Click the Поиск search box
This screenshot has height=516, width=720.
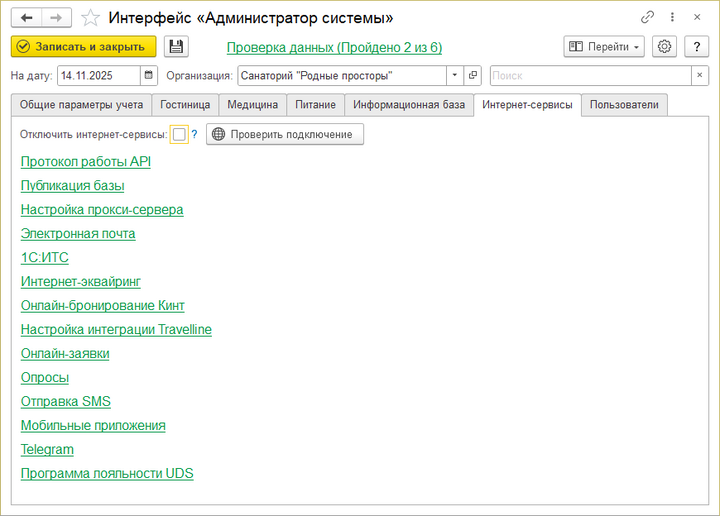[x=591, y=75]
